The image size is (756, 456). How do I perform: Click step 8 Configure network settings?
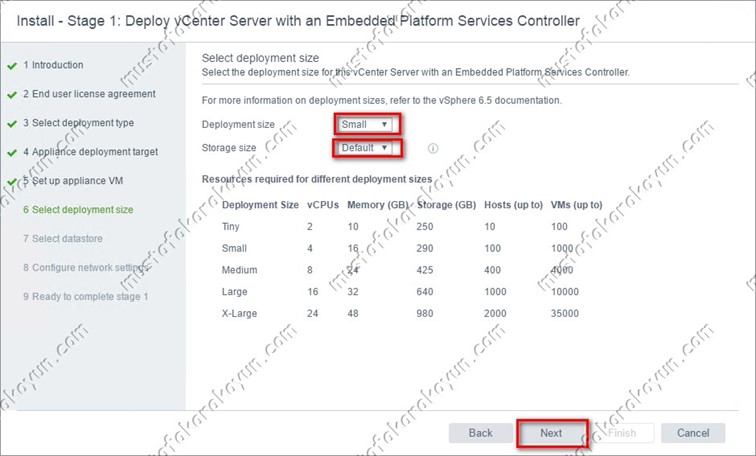click(x=86, y=268)
